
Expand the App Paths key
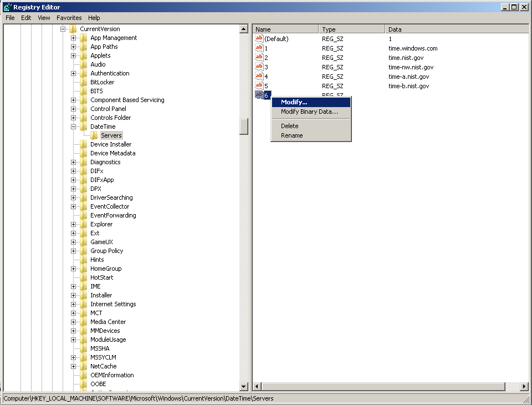[x=73, y=47]
